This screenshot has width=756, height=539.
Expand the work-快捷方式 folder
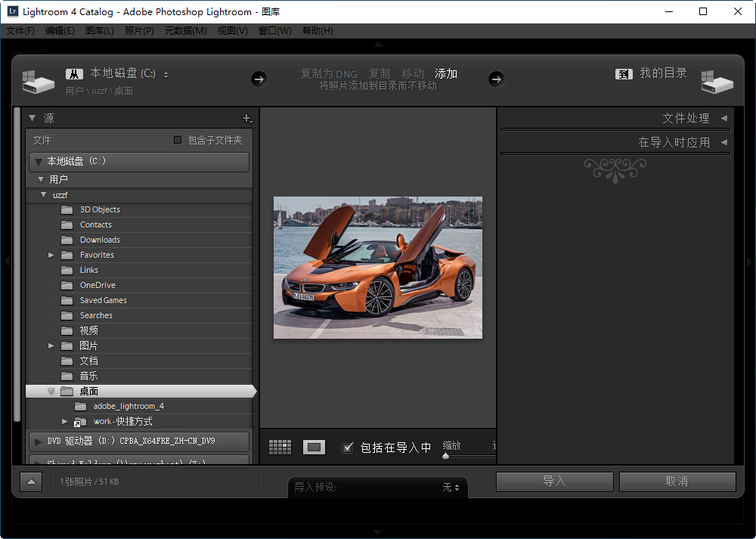(x=64, y=421)
